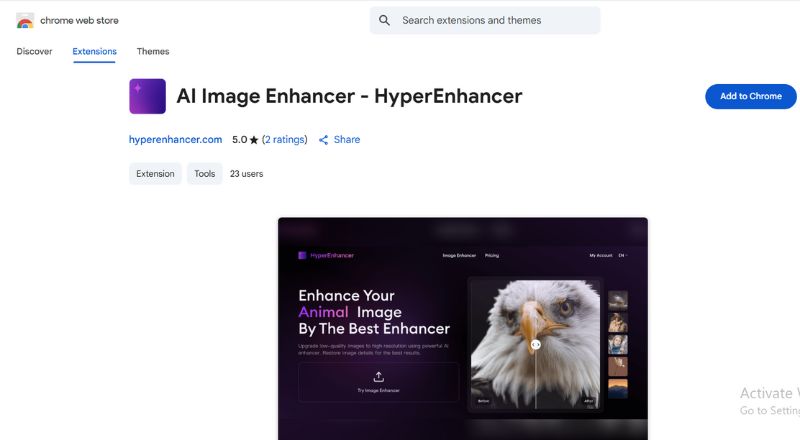This screenshot has height=440, width=800.
Task: Select the second small thumbnail beside the eagle
Action: (x=618, y=323)
